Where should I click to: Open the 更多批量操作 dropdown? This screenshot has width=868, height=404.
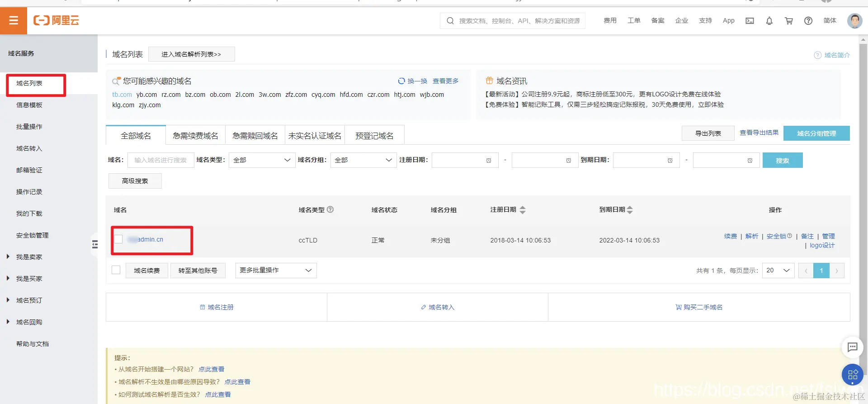coord(276,271)
